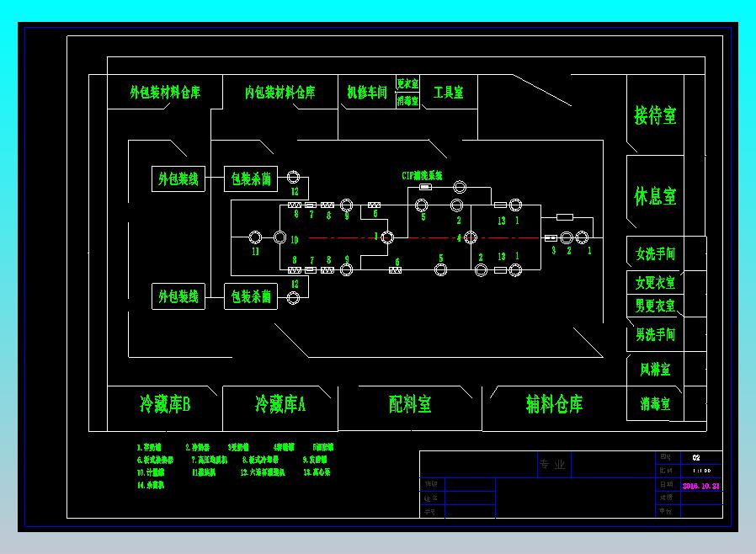Image resolution: width=756 pixels, height=554 pixels.
Task: Select the lower 包装杀菌 box
Action: coord(251,296)
